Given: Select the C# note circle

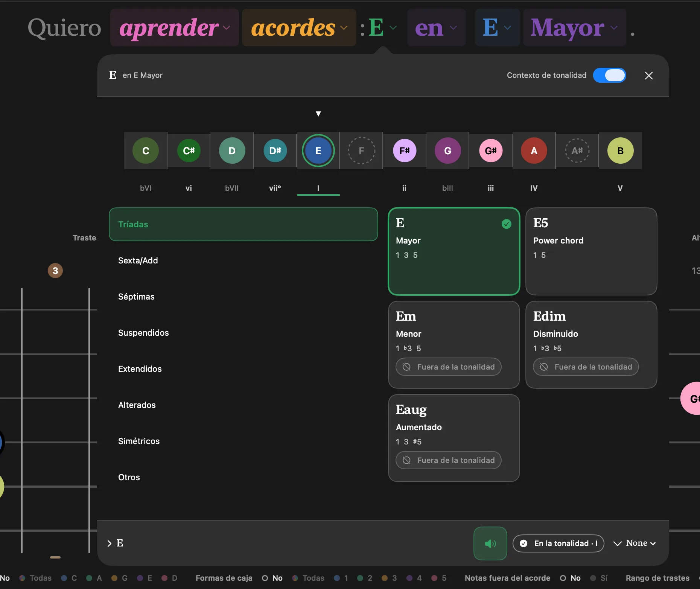Looking at the screenshot, I should click(x=189, y=151).
